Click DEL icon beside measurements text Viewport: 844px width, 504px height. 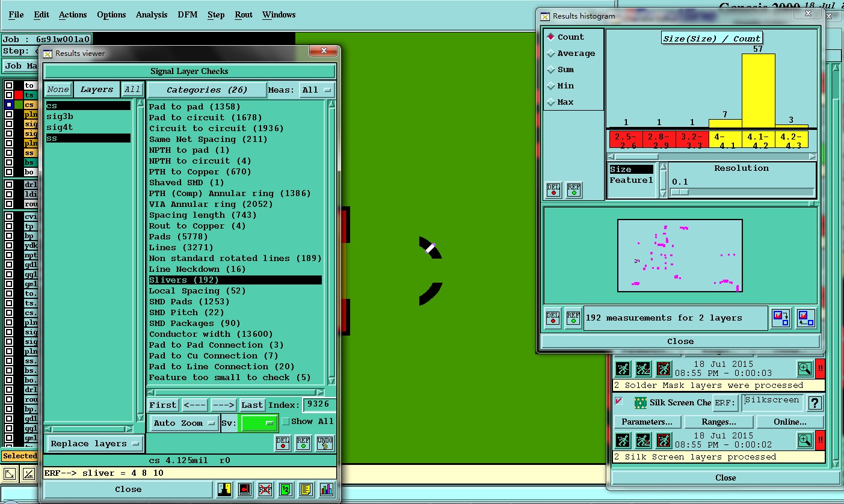click(553, 318)
